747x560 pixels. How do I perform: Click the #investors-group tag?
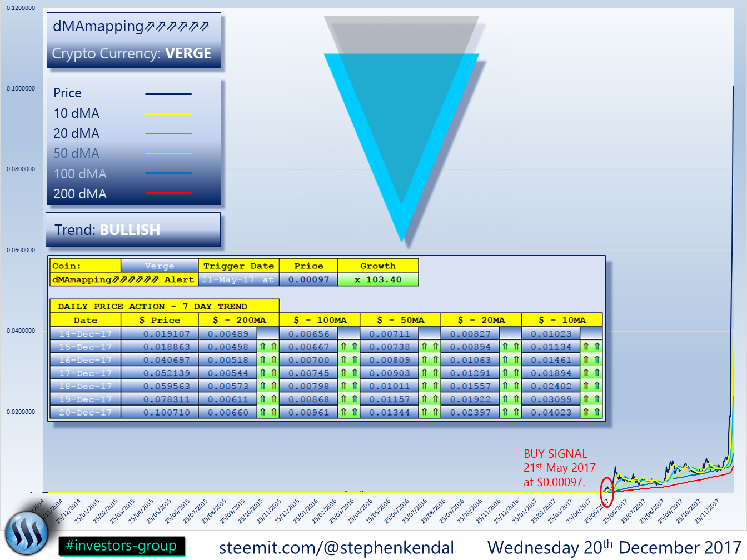pyautogui.click(x=121, y=546)
